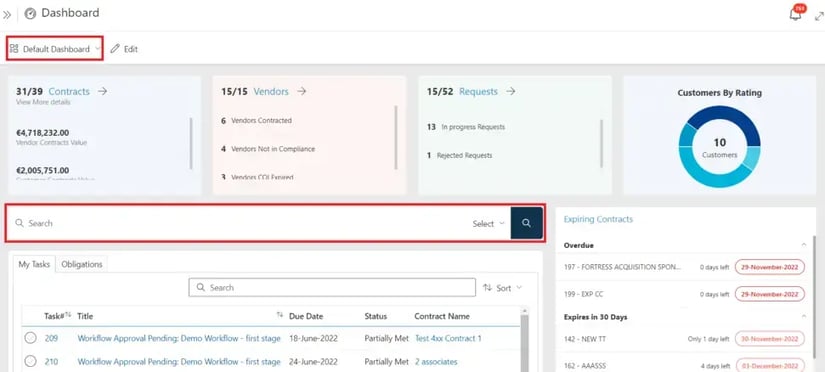
Task: Open the 2 associates contract link
Action: (x=436, y=361)
